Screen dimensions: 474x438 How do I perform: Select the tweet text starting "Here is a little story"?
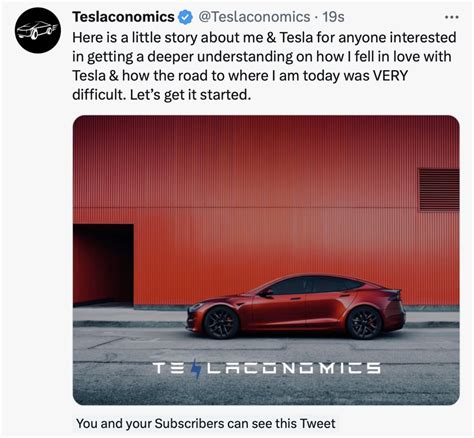(264, 66)
